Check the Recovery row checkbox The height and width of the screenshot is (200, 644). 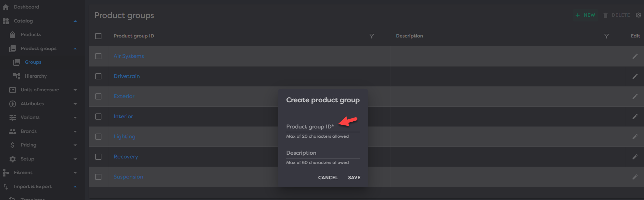coord(98,157)
